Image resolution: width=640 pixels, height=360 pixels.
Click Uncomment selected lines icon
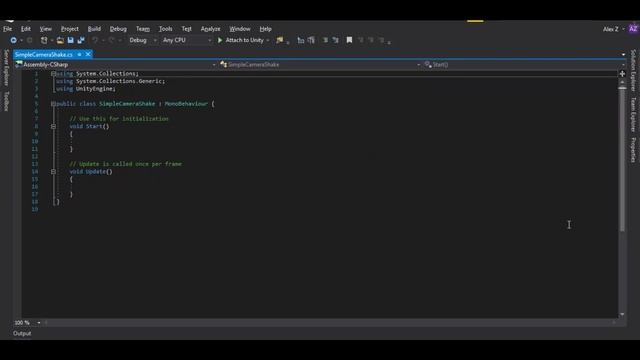pyautogui.click(x=336, y=40)
